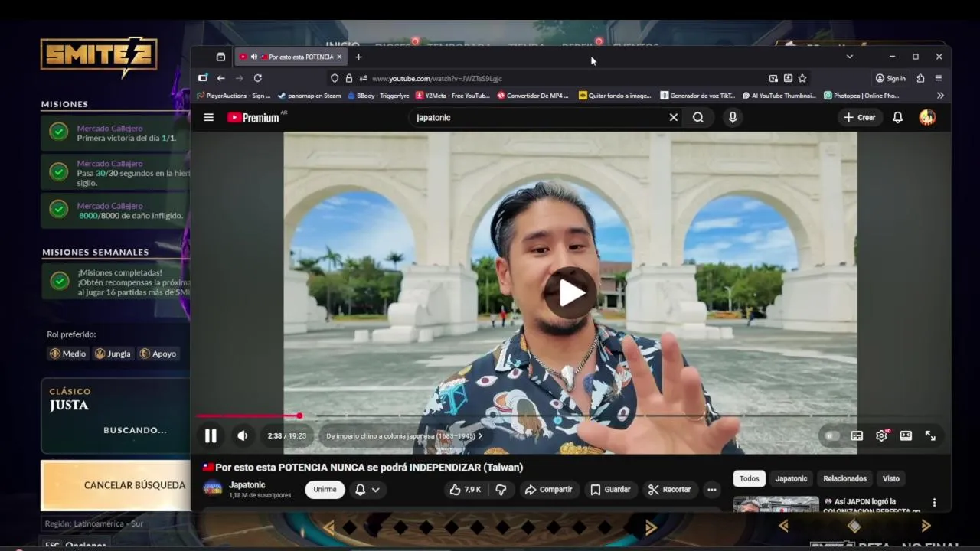This screenshot has width=980, height=551.
Task: Click the Crear create button
Action: point(860,117)
